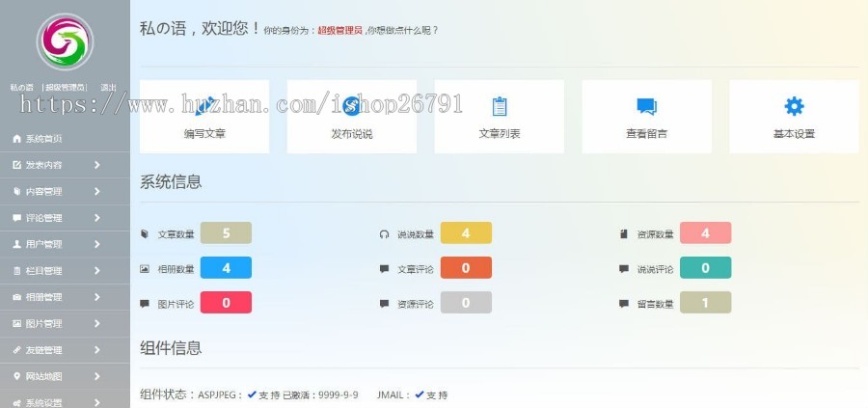Click the chat bubbles icon on 查看留言 card
The image size is (868, 408).
646,106
